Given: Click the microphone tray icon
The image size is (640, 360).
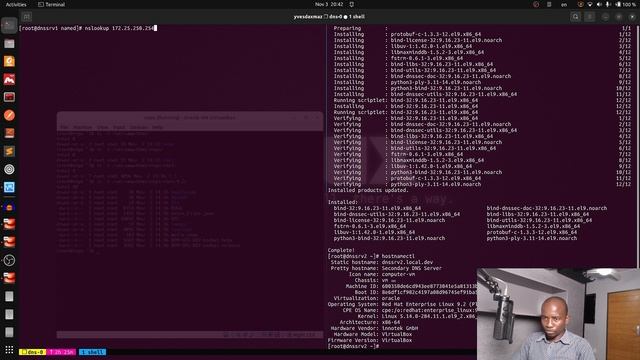Looking at the screenshot, I should [608, 4].
